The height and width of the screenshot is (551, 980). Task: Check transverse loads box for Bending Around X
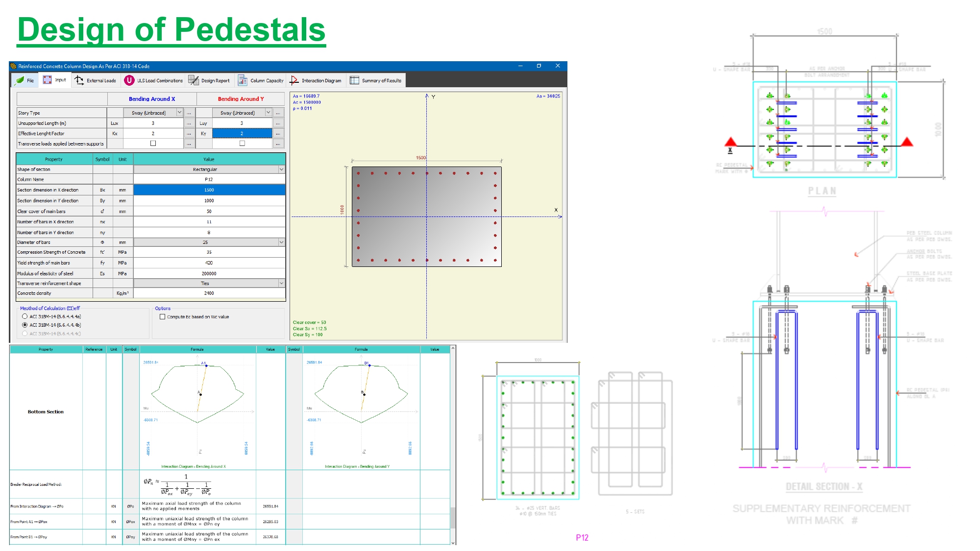[x=153, y=144]
